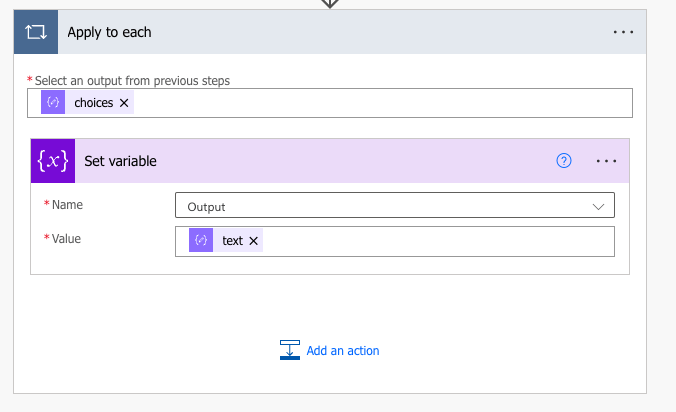Remove the text token with its X
The height and width of the screenshot is (412, 676).
254,241
